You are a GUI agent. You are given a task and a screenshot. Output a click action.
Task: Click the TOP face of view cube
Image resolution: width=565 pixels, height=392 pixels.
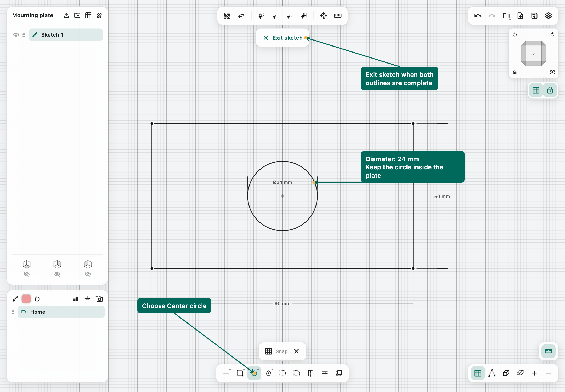(534, 54)
